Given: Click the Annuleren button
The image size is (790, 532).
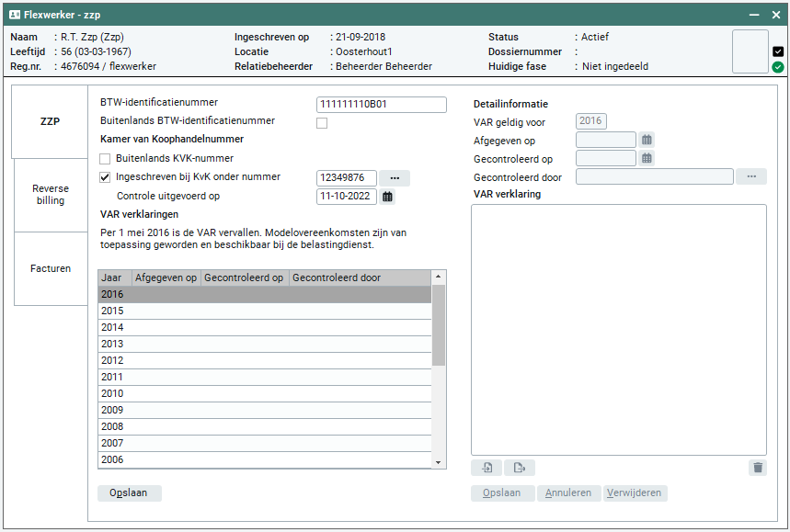Looking at the screenshot, I should [568, 493].
